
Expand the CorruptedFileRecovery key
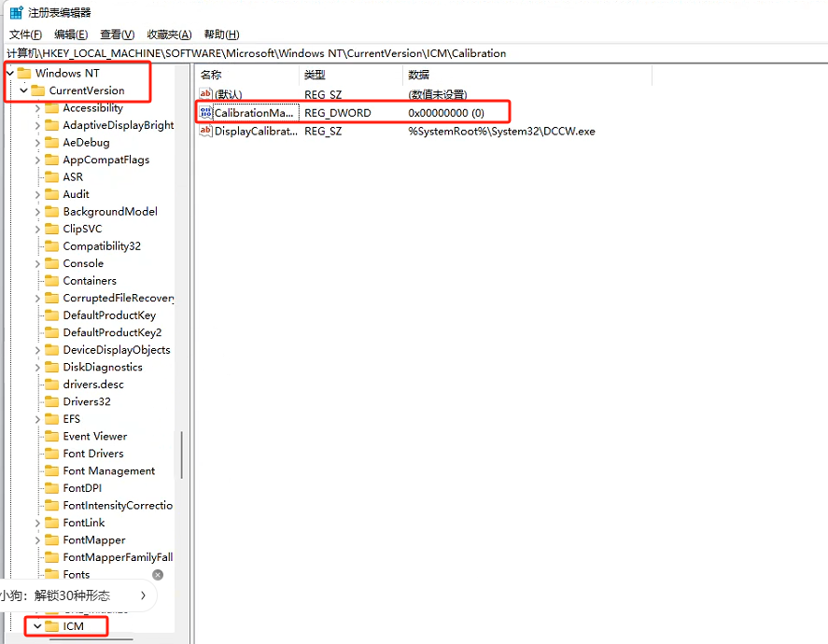pos(37,299)
